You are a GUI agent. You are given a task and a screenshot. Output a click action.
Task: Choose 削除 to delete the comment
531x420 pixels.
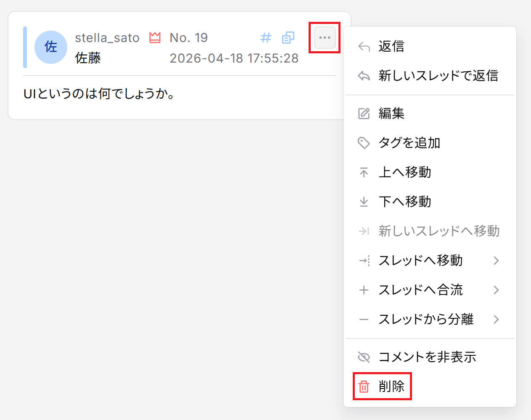coord(430,386)
